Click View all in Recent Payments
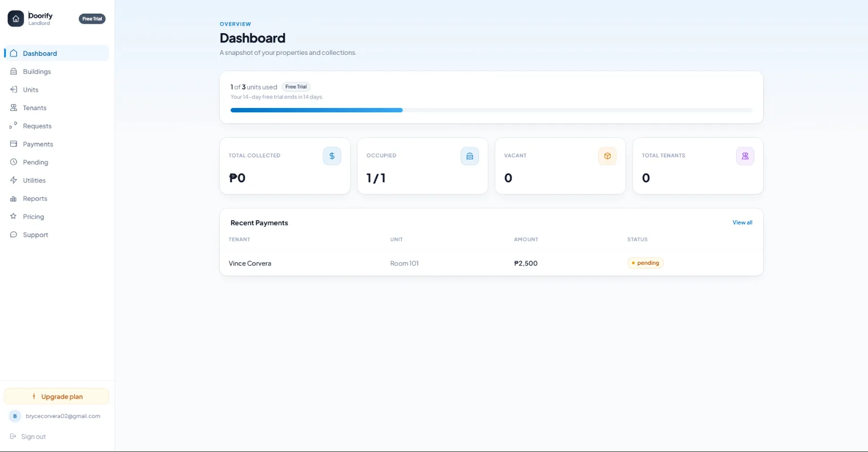 click(742, 222)
